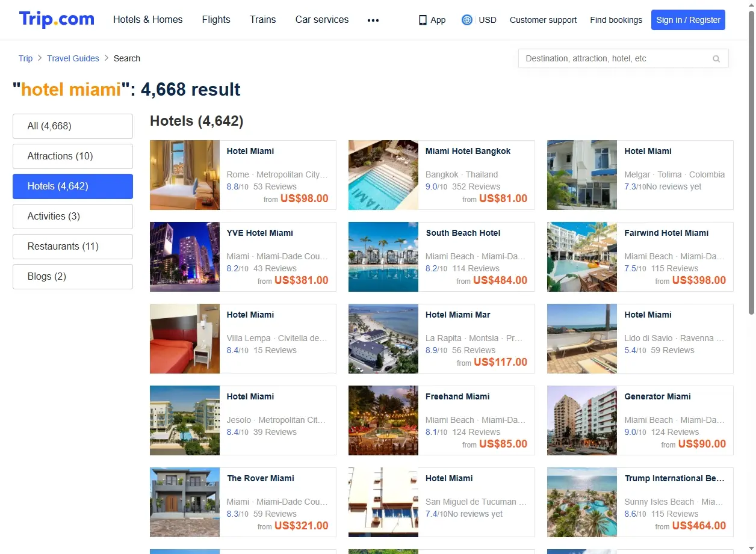Open Customer support link
The height and width of the screenshot is (554, 756).
(x=543, y=20)
